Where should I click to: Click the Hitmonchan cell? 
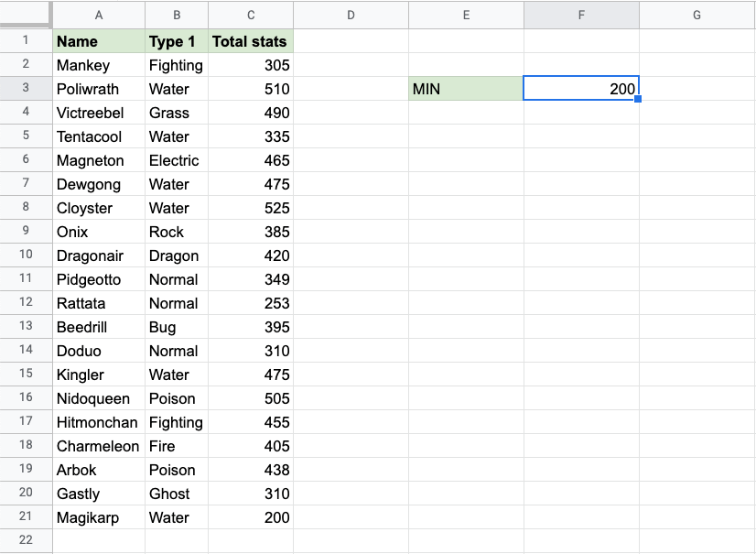(99, 422)
